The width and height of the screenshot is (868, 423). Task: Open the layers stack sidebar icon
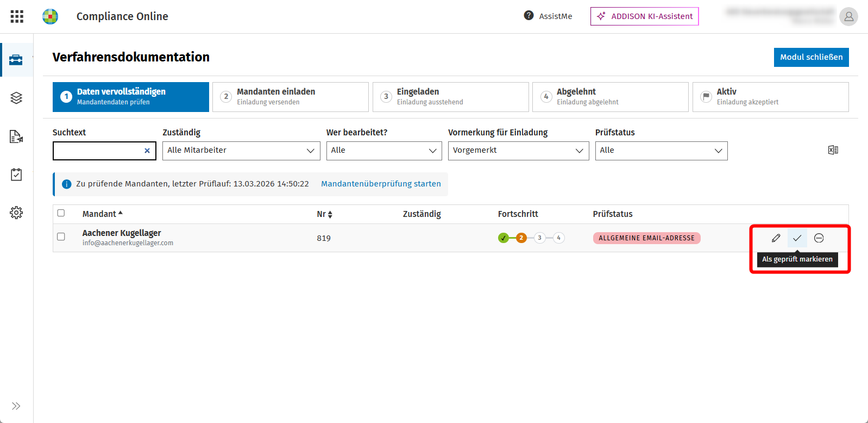point(16,98)
